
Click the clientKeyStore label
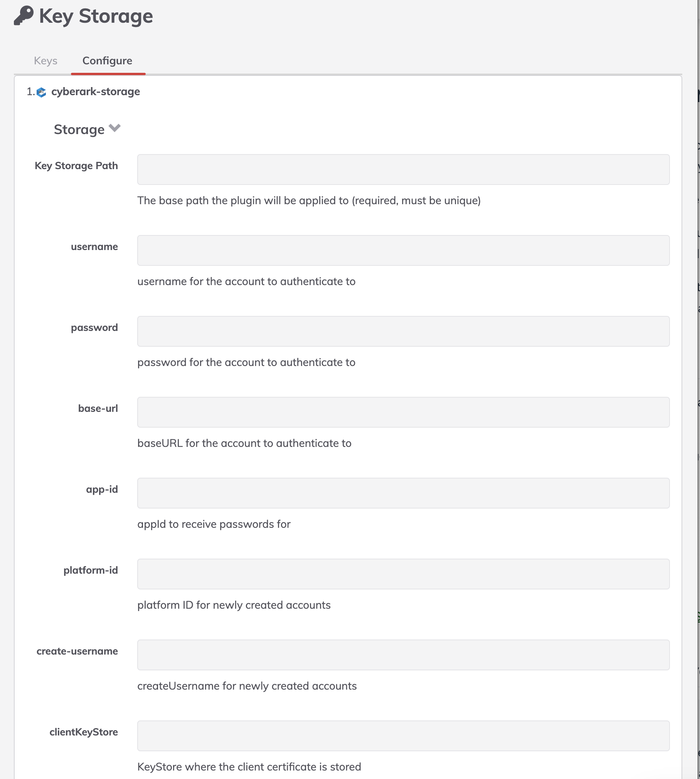tap(84, 732)
